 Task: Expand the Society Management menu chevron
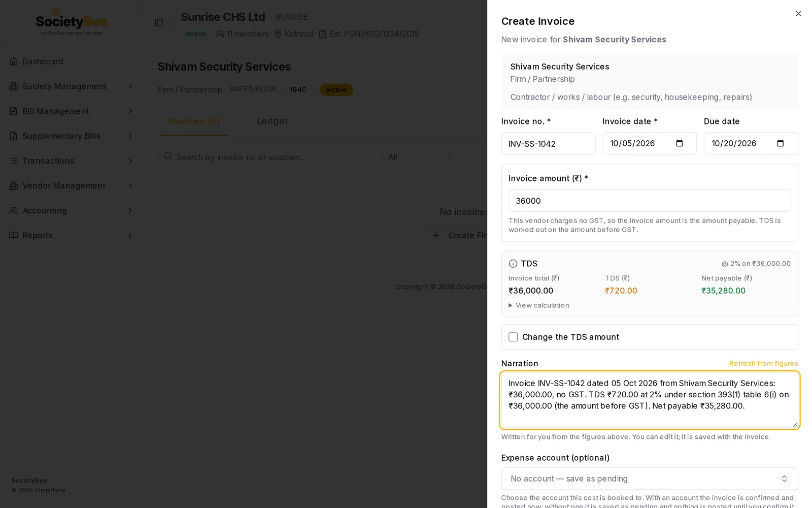pos(130,86)
